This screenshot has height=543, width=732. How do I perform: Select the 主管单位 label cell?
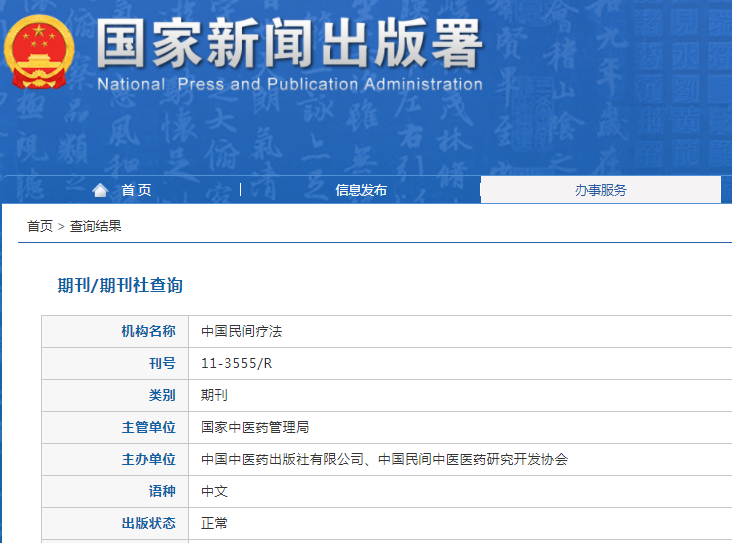click(115, 427)
